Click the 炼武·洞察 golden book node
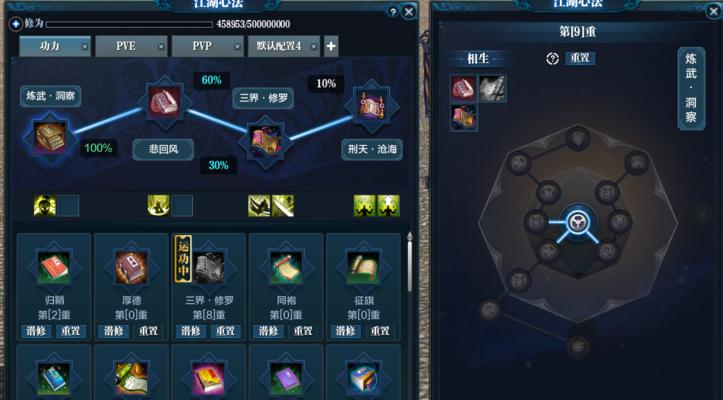This screenshot has width=723, height=400. tap(50, 137)
